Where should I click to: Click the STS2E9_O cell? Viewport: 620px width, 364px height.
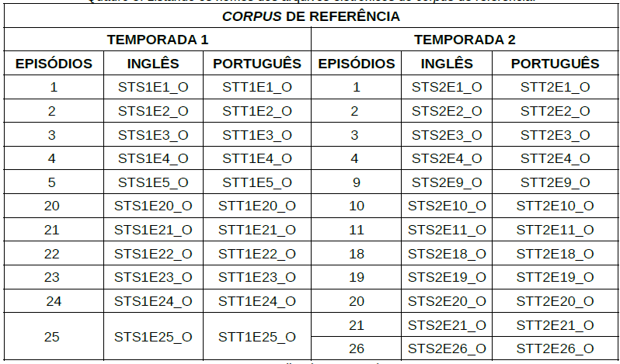[x=447, y=182]
